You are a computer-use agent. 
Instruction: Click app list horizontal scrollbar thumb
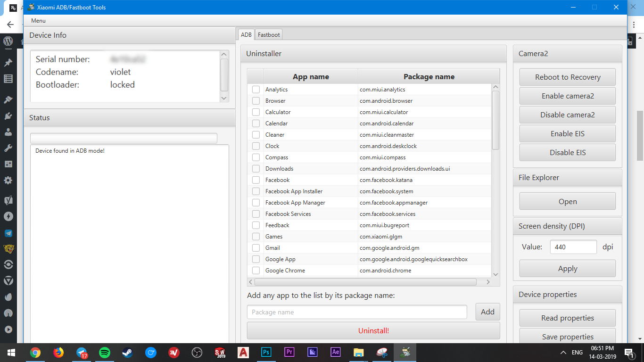click(x=365, y=282)
